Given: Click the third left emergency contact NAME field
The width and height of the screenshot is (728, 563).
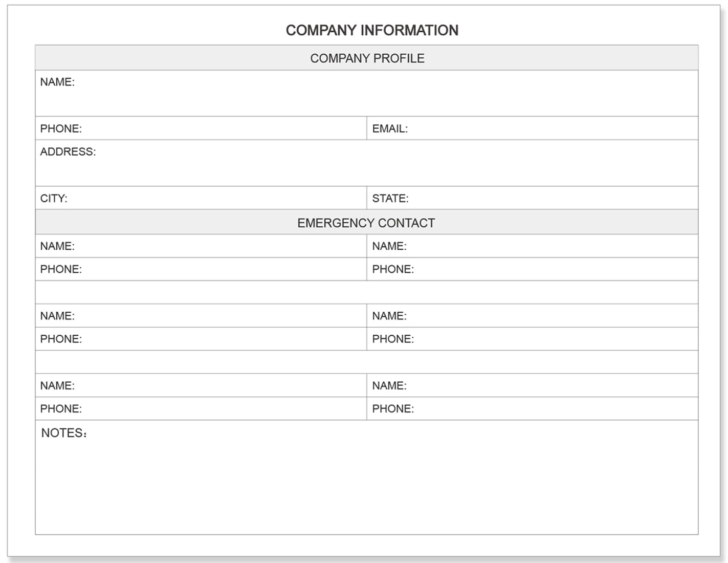Looking at the screenshot, I should 201,385.
